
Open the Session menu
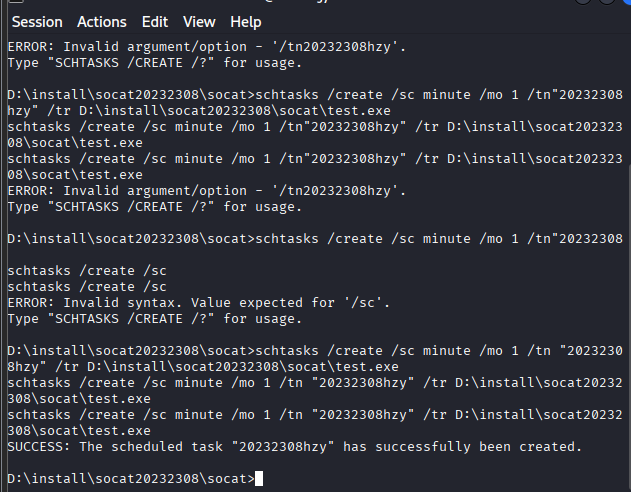[x=36, y=21]
